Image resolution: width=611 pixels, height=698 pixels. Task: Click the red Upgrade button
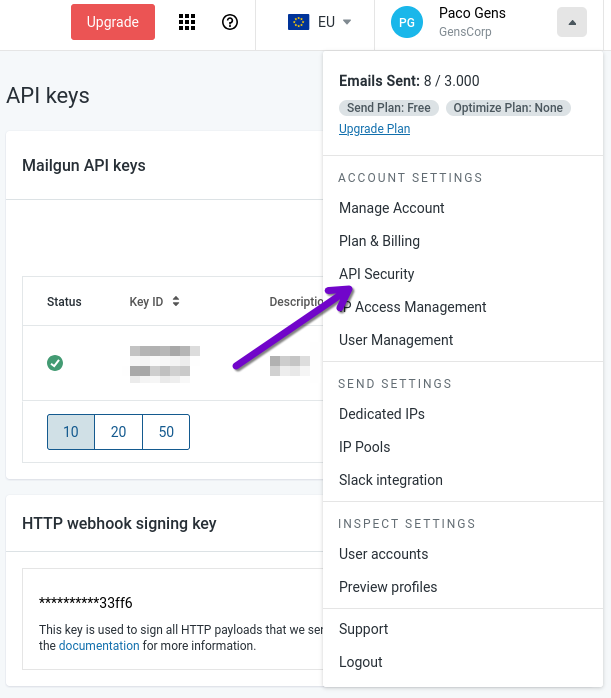[113, 22]
